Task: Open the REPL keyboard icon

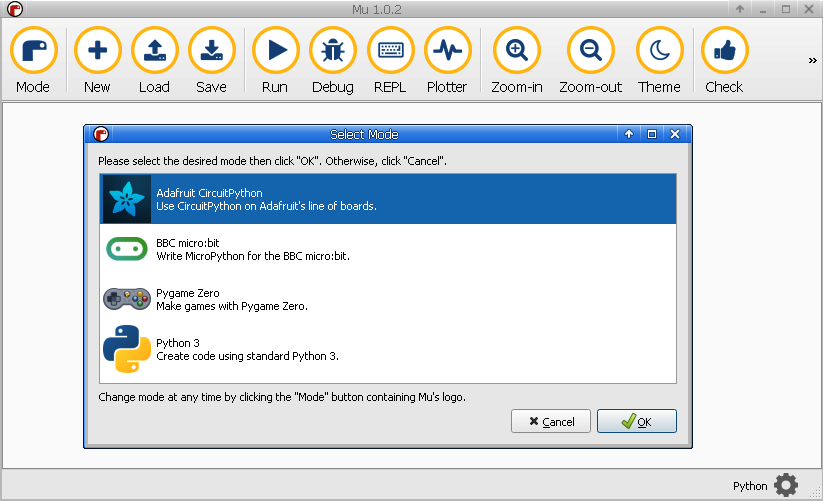Action: pyautogui.click(x=391, y=50)
